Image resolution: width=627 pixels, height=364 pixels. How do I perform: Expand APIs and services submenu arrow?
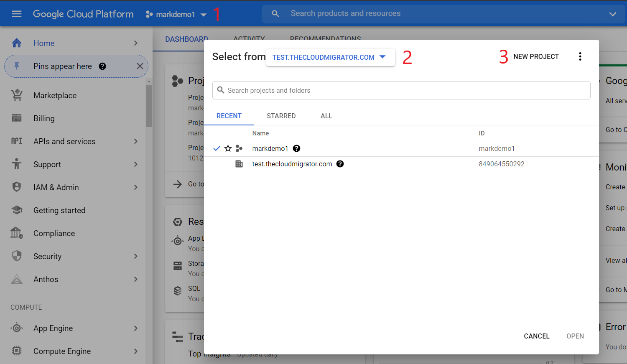136,141
